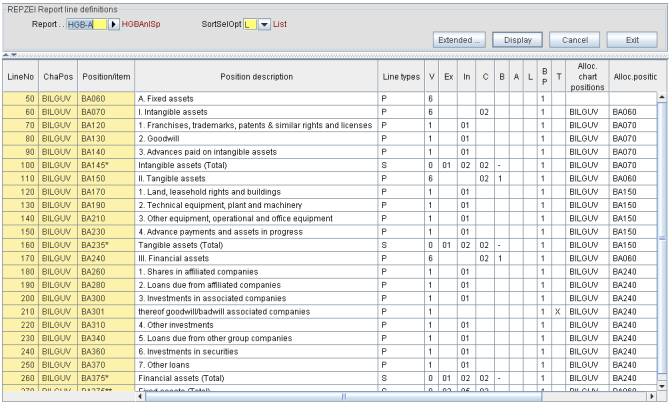Click position item BA340 cell

click(x=106, y=338)
